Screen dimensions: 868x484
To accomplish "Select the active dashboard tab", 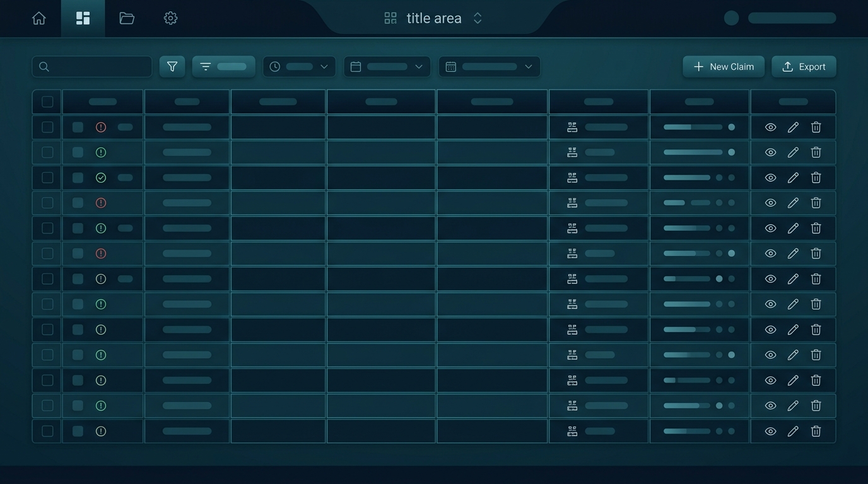I will pyautogui.click(x=83, y=18).
